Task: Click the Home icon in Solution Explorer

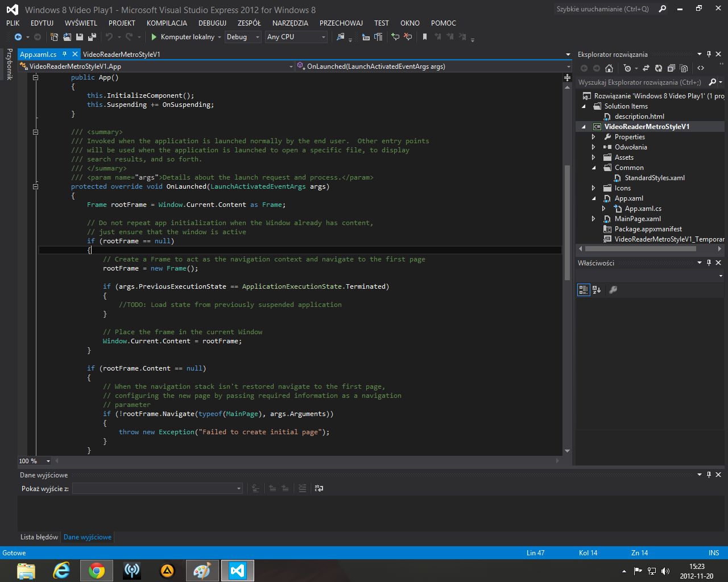Action: (609, 68)
